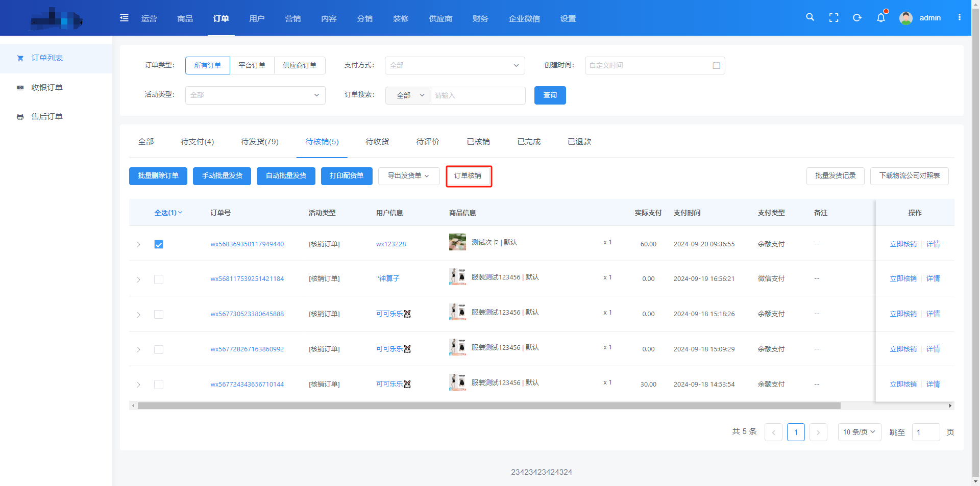Click the 订单列表 cart icon in sidebar

click(20, 58)
